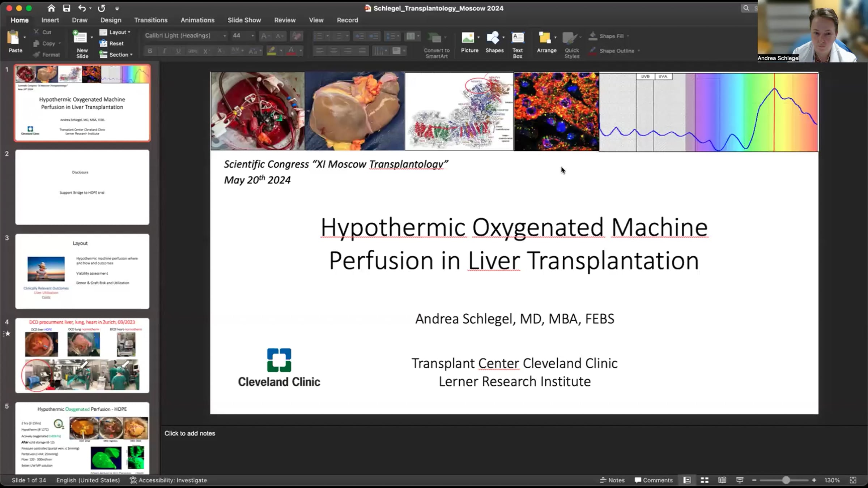Click the Arrange icon
868x488 pixels.
[546, 42]
